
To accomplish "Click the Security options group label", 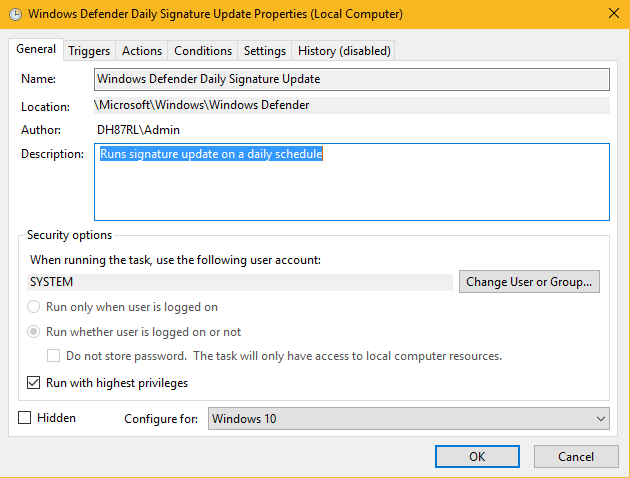I will point(69,235).
